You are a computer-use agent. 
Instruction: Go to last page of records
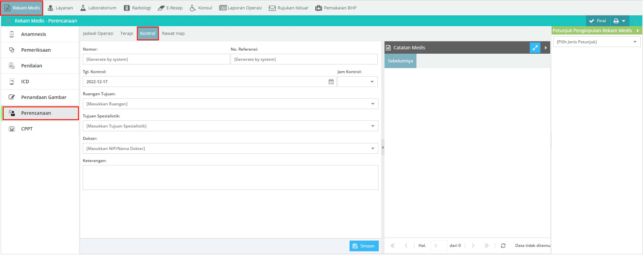[x=486, y=246]
